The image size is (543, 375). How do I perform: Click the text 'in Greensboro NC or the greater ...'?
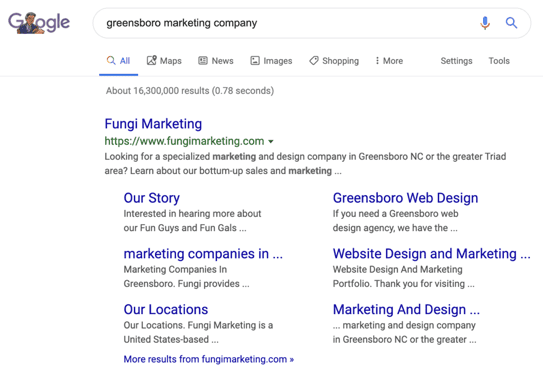(404, 339)
